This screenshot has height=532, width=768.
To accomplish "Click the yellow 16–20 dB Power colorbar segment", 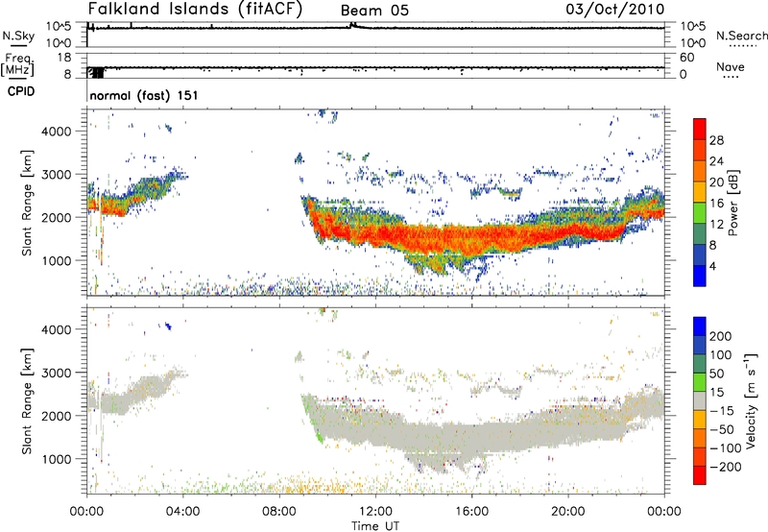I will coord(700,192).
